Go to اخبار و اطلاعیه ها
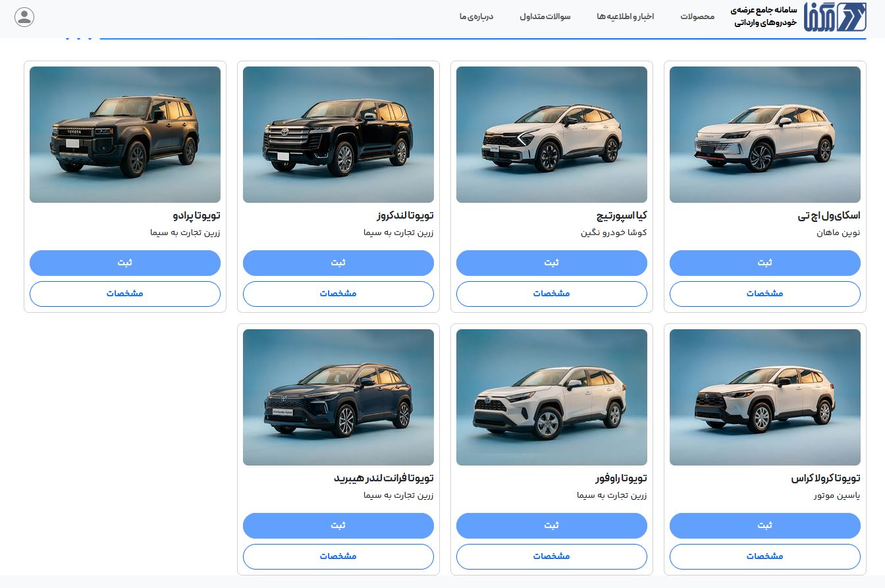This screenshot has height=588, width=885. point(625,16)
